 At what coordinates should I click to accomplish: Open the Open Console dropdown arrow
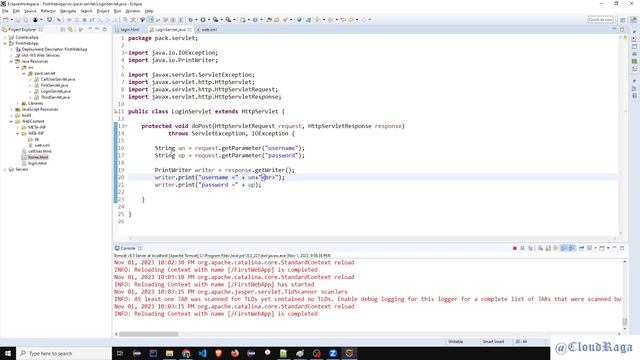[608, 248]
